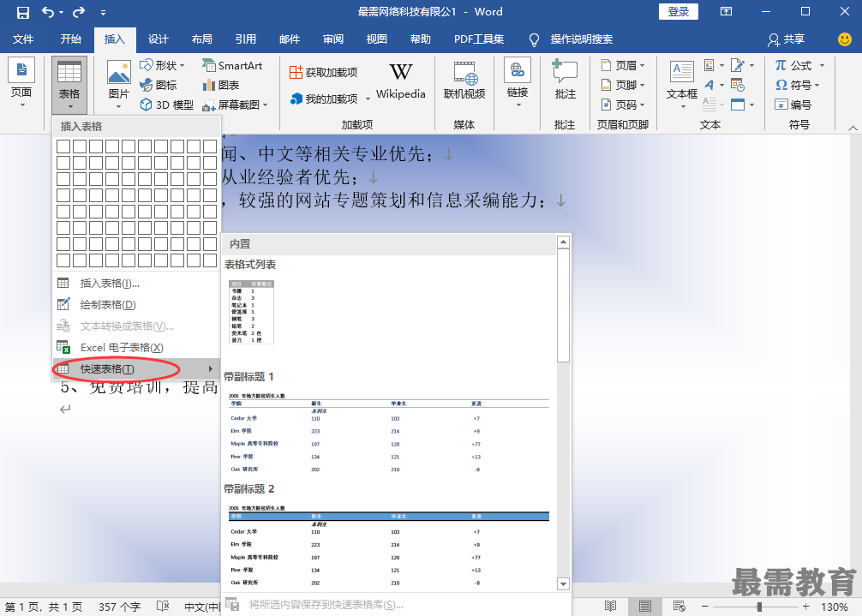Click the gallery scroll up arrow
This screenshot has height=616, width=862.
(x=563, y=242)
